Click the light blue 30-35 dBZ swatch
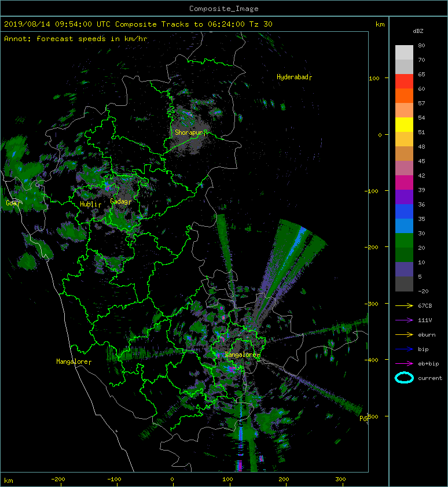The height and width of the screenshot is (487, 448). pos(404,226)
